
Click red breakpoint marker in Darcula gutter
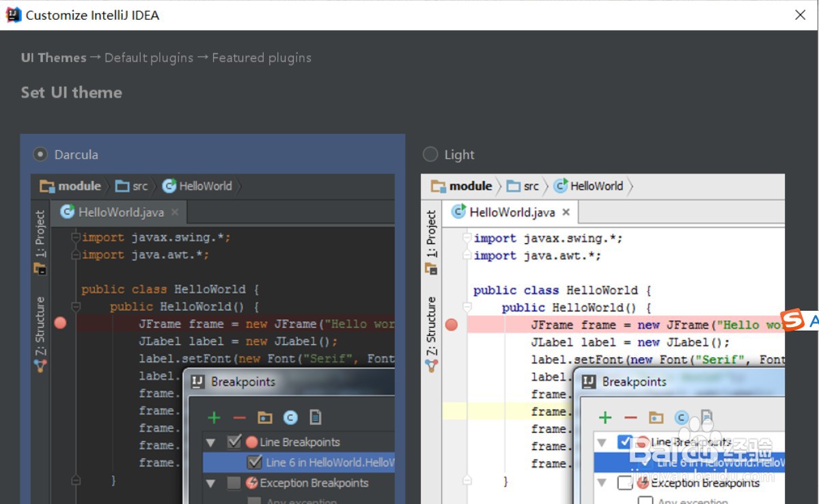tap(61, 323)
